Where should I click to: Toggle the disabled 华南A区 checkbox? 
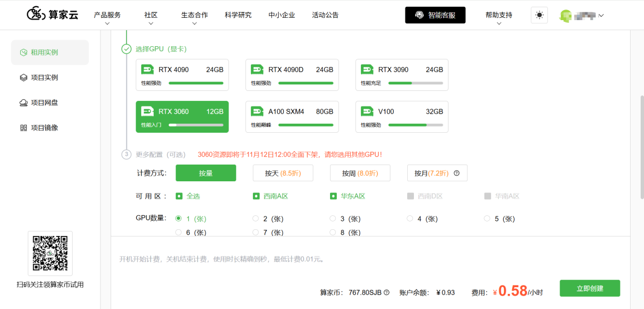coord(487,196)
